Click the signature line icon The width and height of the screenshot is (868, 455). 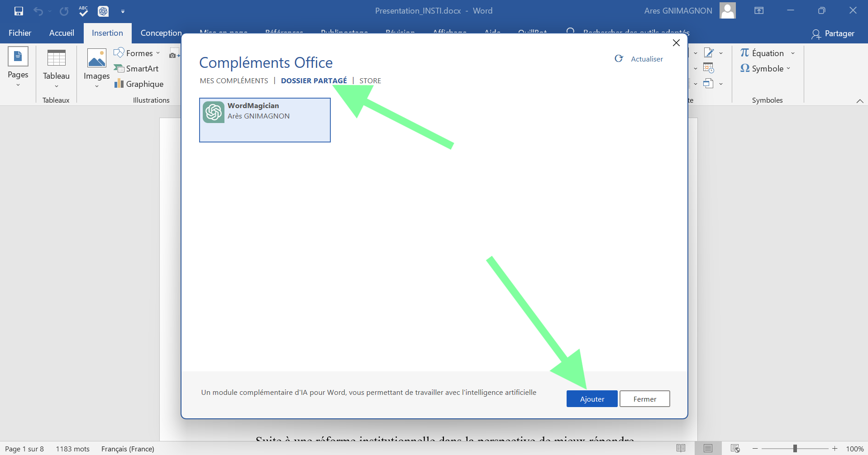pos(709,53)
